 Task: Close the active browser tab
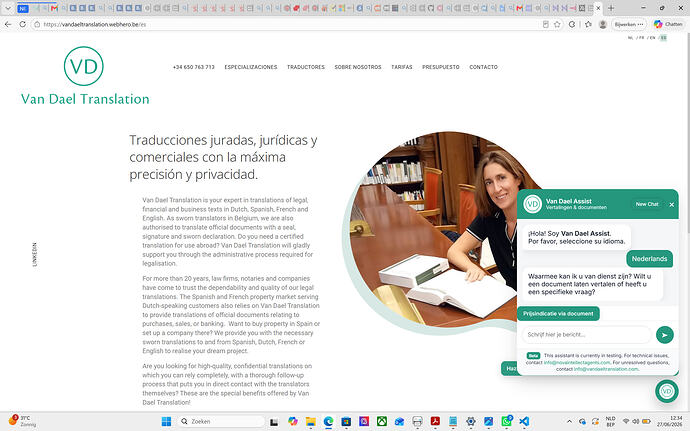pyautogui.click(x=598, y=8)
